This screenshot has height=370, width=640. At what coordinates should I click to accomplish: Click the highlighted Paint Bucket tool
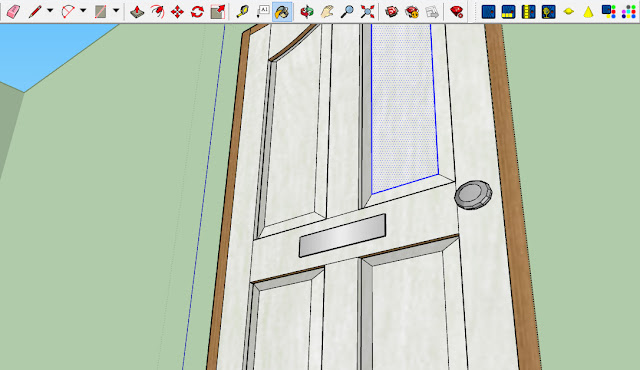[x=282, y=11]
